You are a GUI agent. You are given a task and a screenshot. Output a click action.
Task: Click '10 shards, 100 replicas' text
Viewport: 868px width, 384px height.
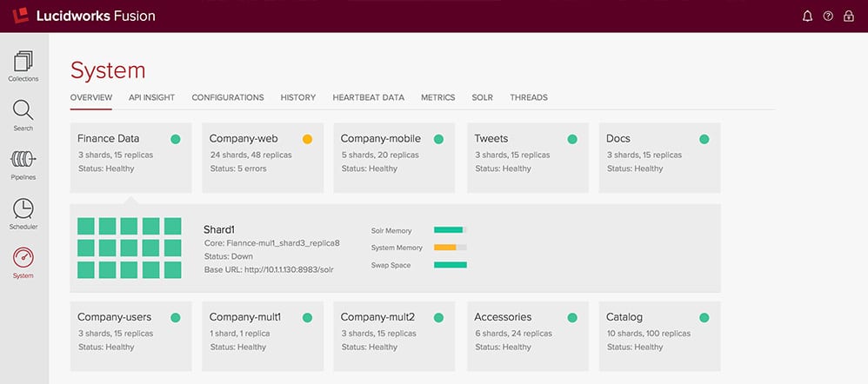(649, 334)
